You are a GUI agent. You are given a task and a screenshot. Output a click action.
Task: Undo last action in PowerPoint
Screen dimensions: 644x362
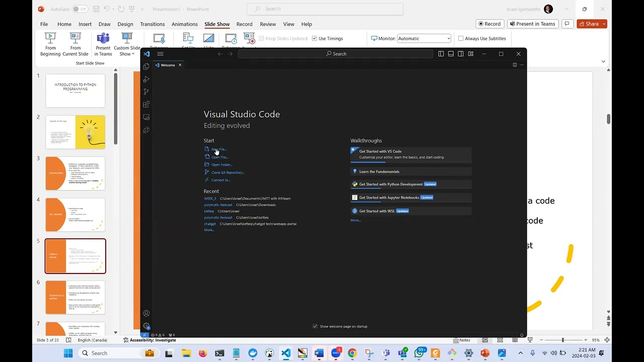click(x=106, y=9)
